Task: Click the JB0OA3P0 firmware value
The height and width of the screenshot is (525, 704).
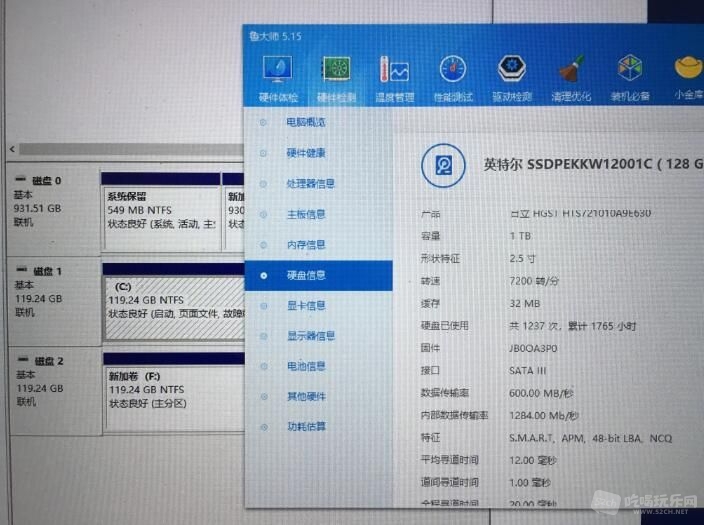Action: pos(533,349)
